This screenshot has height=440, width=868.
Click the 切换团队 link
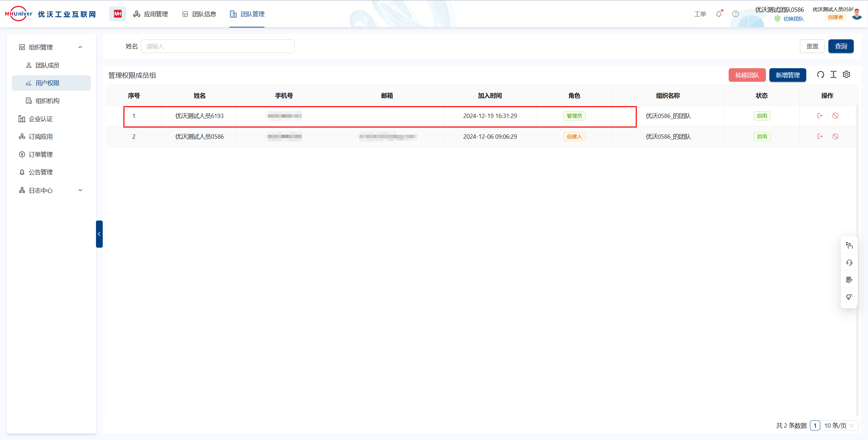[x=793, y=19]
